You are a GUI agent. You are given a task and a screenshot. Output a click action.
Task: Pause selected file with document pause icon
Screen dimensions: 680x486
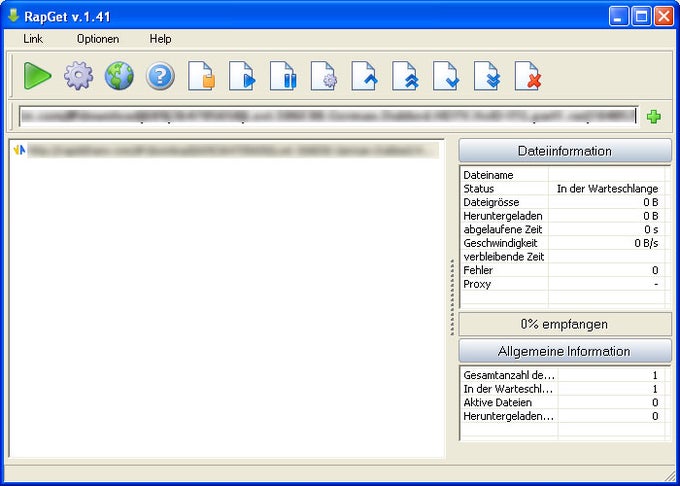tap(283, 76)
